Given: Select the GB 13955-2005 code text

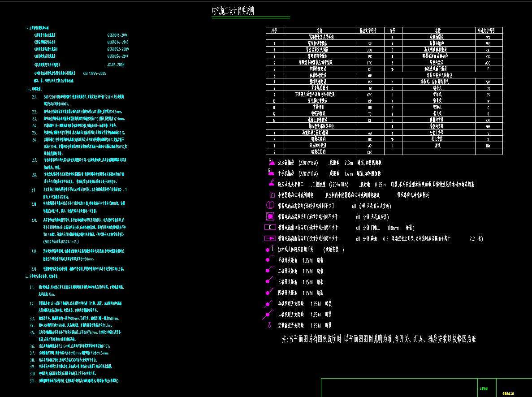Looking at the screenshot, I should [x=94, y=73].
